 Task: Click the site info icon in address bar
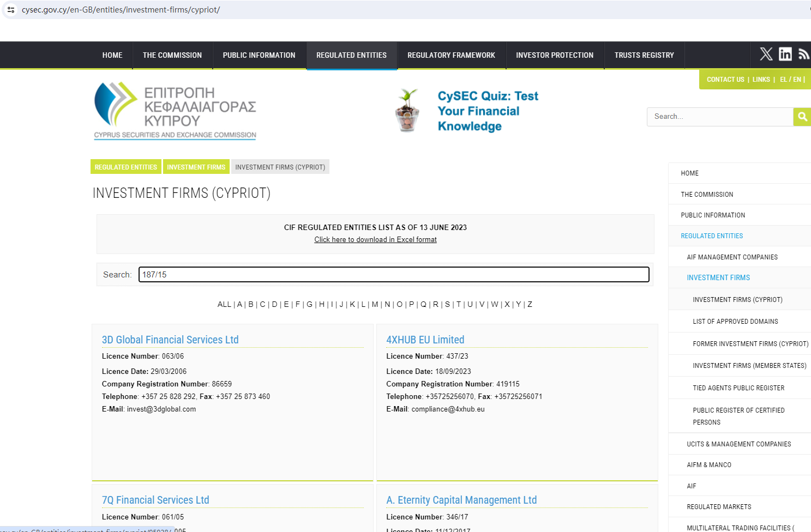coord(11,10)
